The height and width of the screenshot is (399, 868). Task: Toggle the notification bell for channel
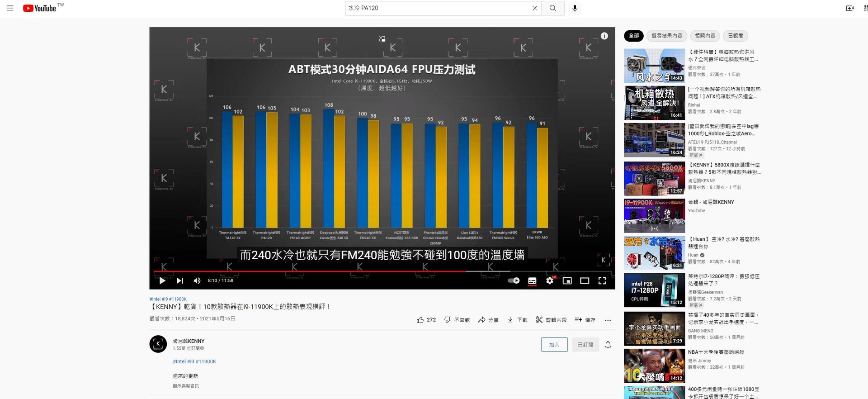[x=608, y=345]
